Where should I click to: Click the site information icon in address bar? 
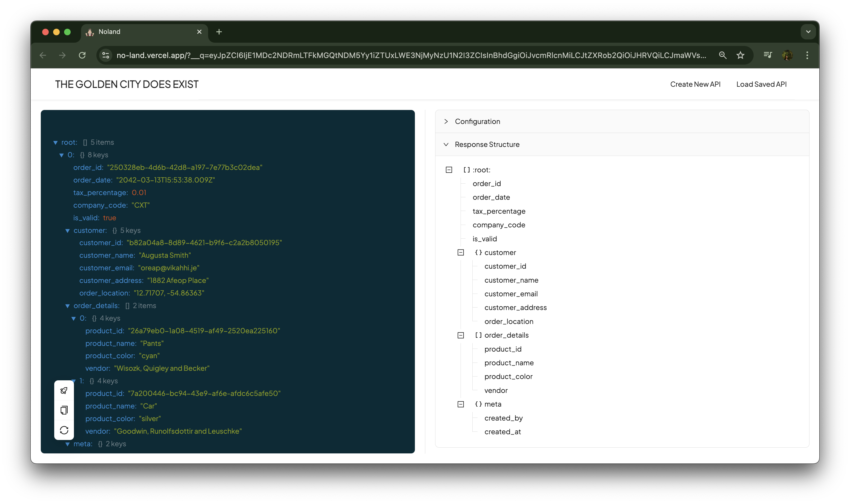pyautogui.click(x=106, y=55)
